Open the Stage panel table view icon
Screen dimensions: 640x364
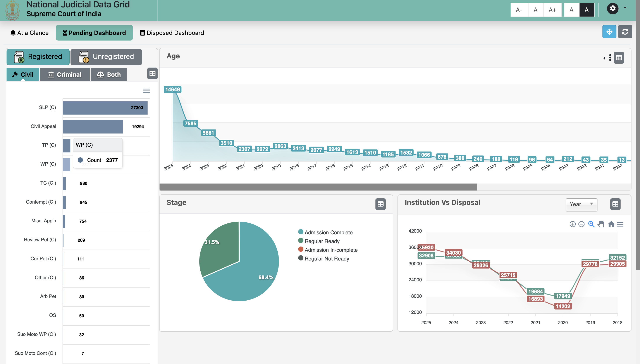click(x=380, y=204)
